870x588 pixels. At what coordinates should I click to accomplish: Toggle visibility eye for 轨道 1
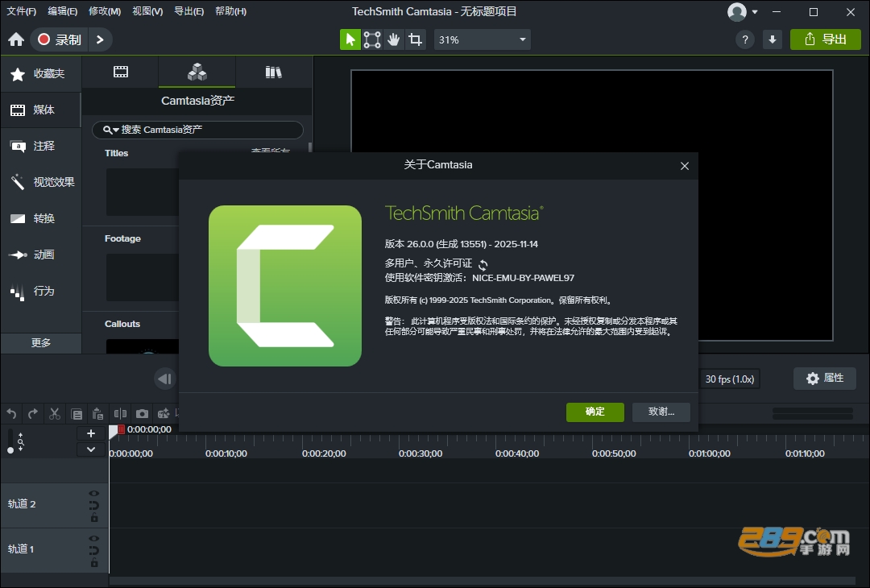pyautogui.click(x=93, y=538)
